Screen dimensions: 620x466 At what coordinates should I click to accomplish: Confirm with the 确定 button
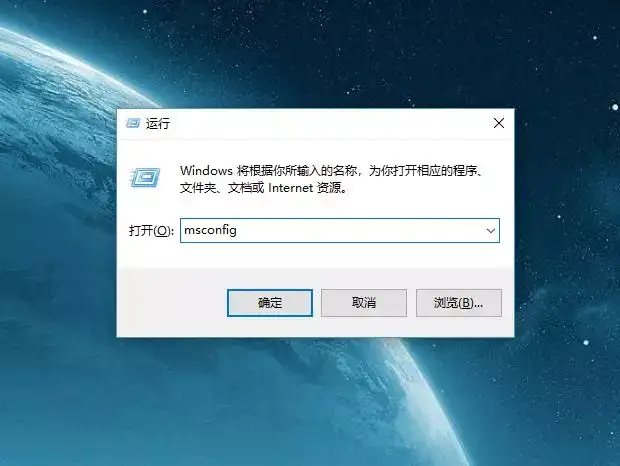click(270, 303)
